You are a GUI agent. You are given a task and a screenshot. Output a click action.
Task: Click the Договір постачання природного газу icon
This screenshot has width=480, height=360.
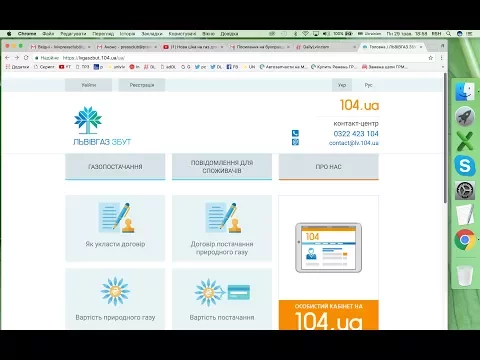coord(222,218)
